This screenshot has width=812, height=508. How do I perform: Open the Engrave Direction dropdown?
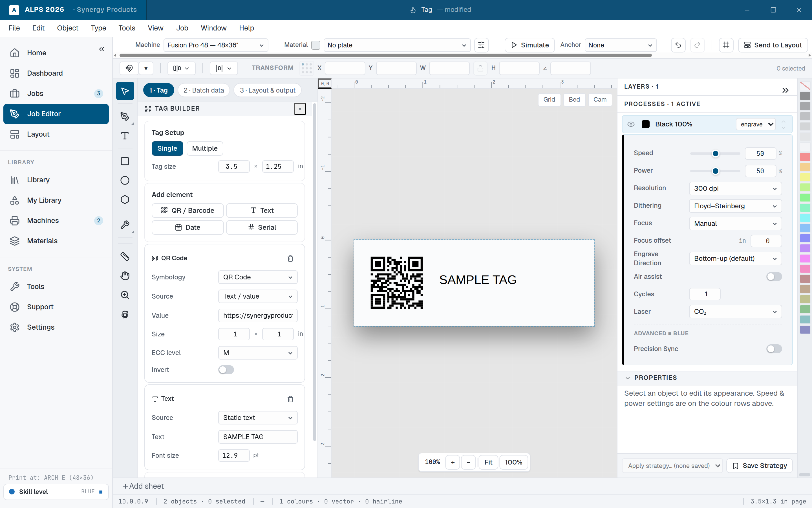[x=736, y=259]
